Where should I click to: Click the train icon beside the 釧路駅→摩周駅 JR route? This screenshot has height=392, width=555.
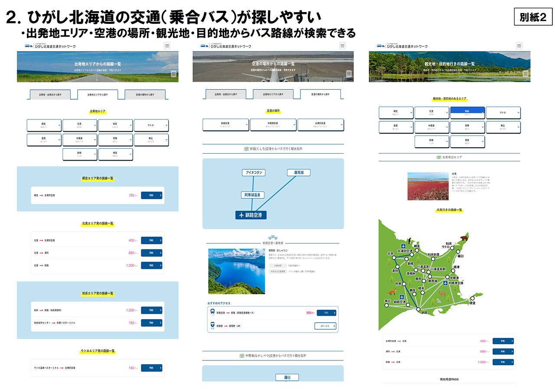(212, 324)
